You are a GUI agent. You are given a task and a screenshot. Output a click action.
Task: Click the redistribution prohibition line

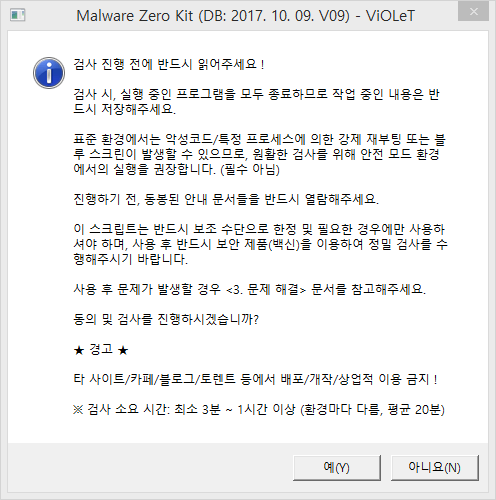255,379
